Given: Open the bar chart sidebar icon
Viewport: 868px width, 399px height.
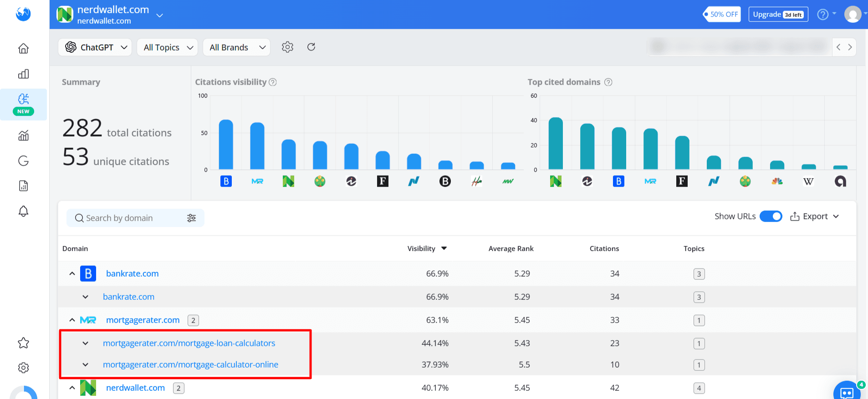Looking at the screenshot, I should click(x=23, y=74).
